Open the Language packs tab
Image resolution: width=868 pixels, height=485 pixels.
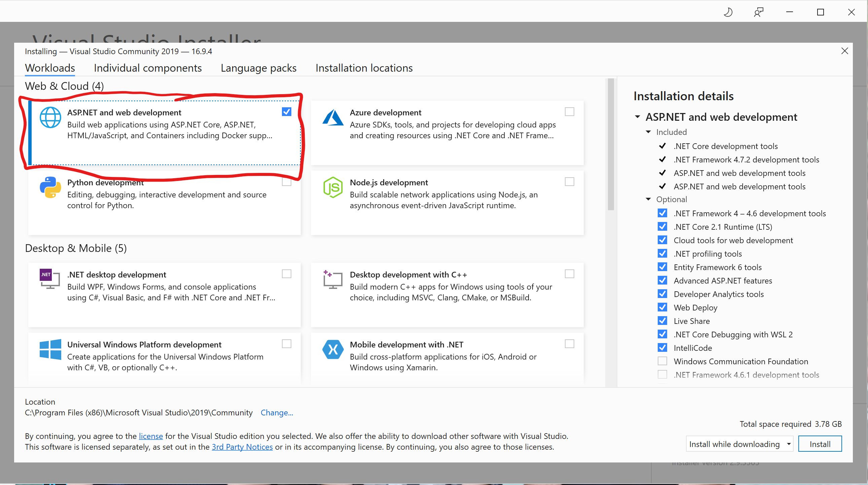(258, 68)
